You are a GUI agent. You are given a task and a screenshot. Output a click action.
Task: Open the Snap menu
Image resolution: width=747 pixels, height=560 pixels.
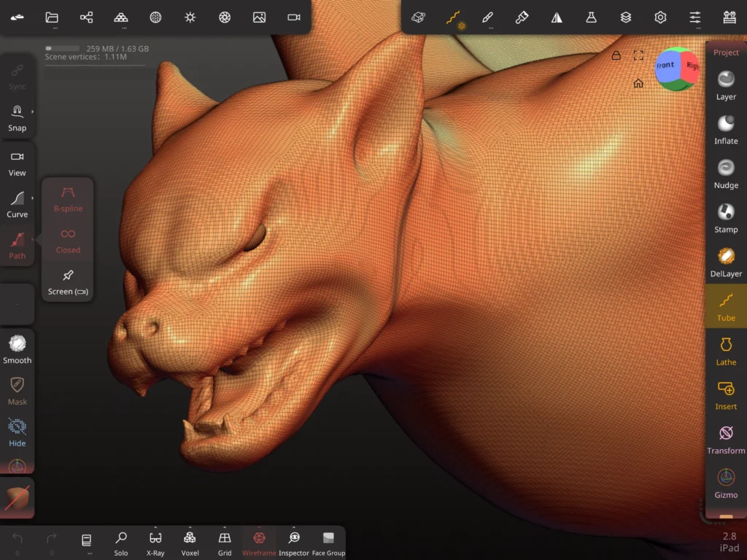point(18,118)
